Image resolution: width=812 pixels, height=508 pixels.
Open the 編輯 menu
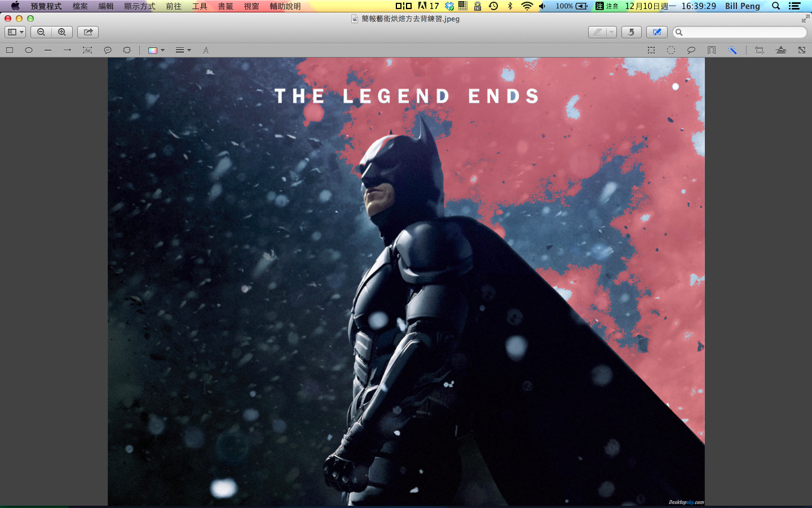(106, 6)
